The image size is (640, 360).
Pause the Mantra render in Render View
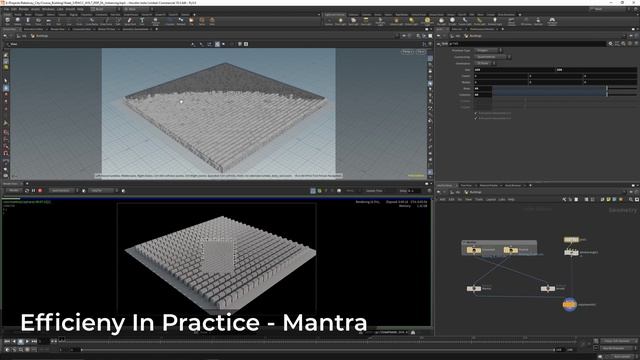point(33,191)
